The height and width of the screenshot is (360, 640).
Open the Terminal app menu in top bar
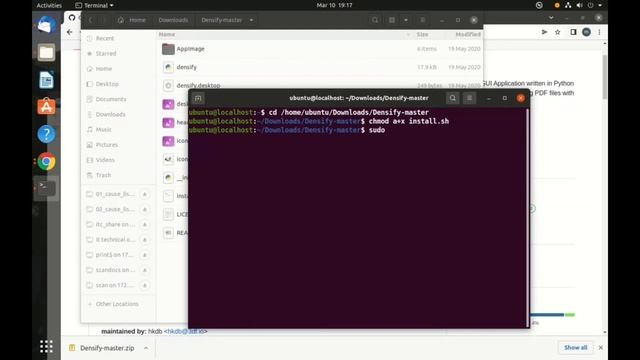click(94, 5)
